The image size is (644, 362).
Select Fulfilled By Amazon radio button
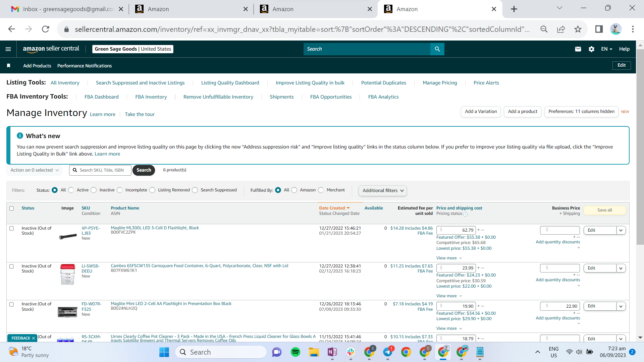click(294, 190)
